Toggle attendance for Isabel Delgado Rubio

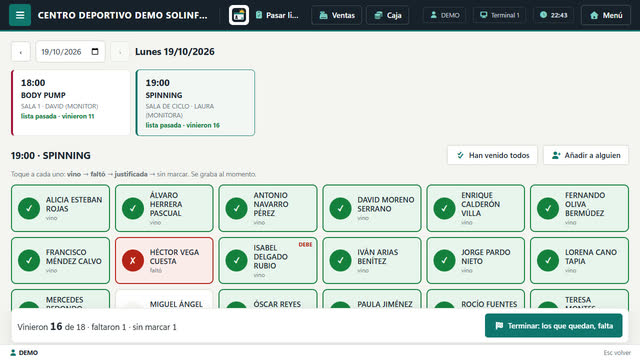[268, 260]
